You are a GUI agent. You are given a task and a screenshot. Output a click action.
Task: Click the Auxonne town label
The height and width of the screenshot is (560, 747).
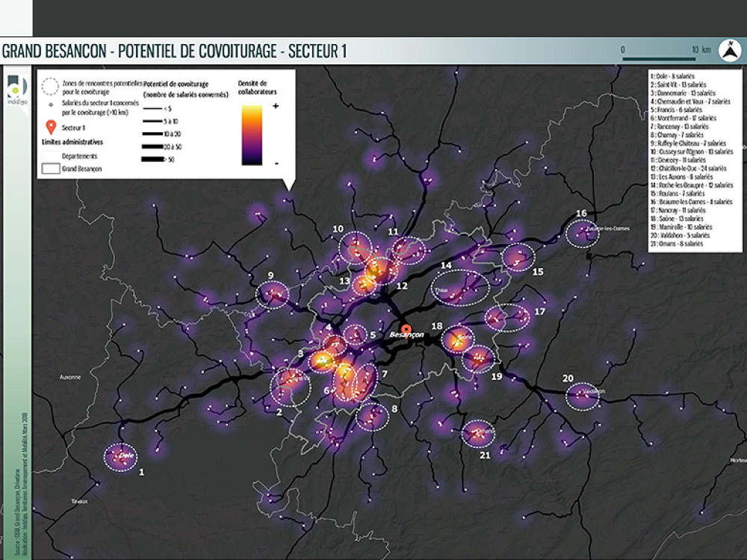pyautogui.click(x=69, y=378)
